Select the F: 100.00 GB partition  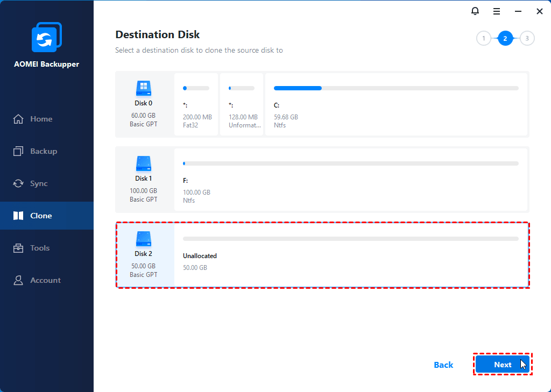pyautogui.click(x=351, y=180)
